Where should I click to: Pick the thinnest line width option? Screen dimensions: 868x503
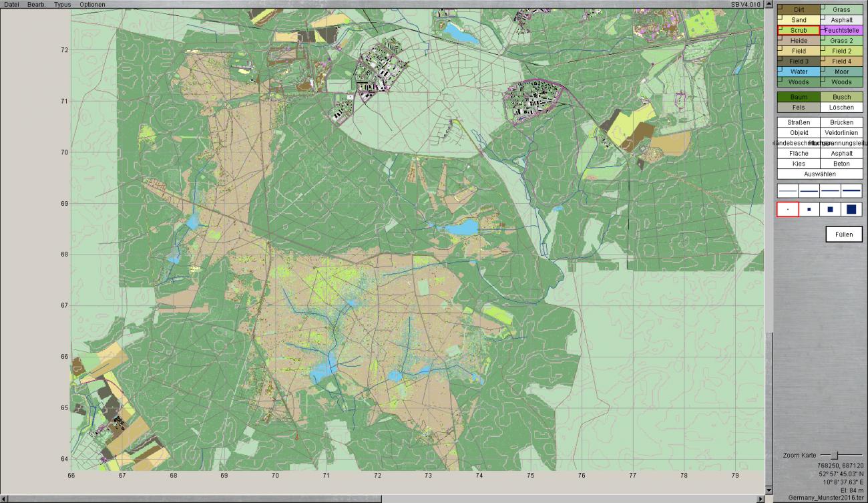788,191
